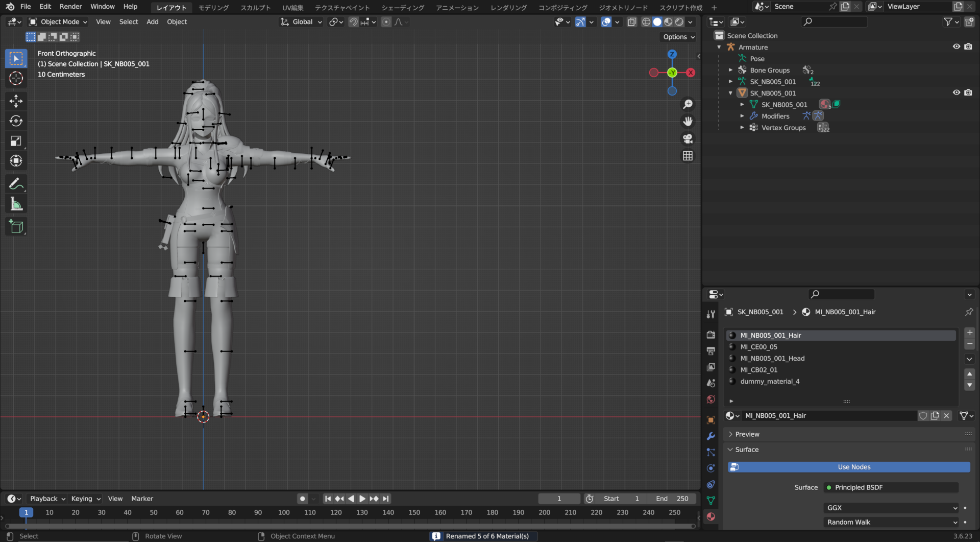Screen dimensions: 980x542
Task: Toggle show overlays button
Action: tap(606, 22)
